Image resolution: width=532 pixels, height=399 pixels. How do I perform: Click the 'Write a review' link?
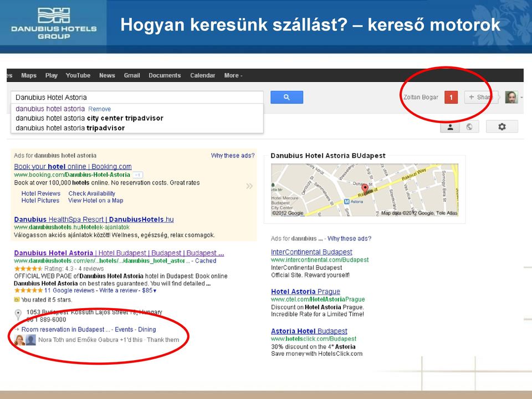(119, 290)
